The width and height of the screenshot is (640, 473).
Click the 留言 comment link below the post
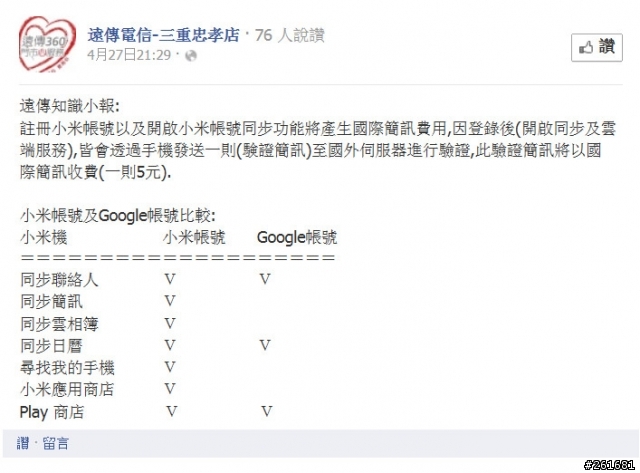coord(56,443)
